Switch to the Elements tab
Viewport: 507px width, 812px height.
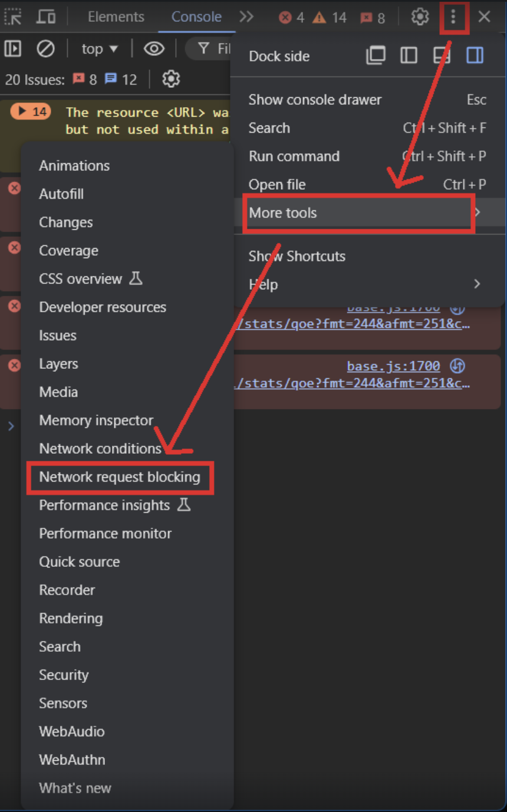click(x=116, y=16)
